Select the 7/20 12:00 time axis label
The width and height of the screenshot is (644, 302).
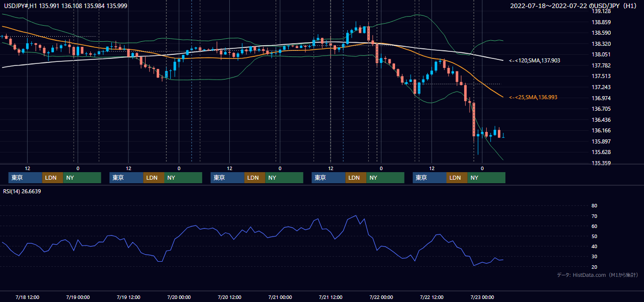[229, 297]
